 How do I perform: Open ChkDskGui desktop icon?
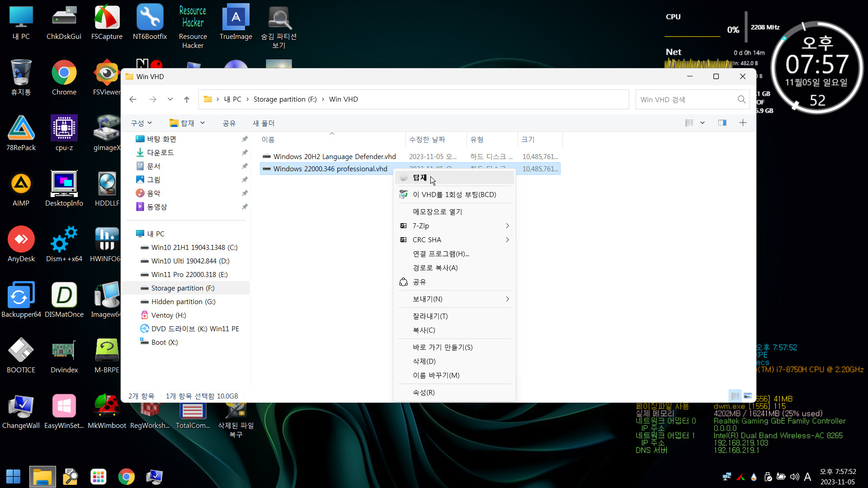(64, 23)
